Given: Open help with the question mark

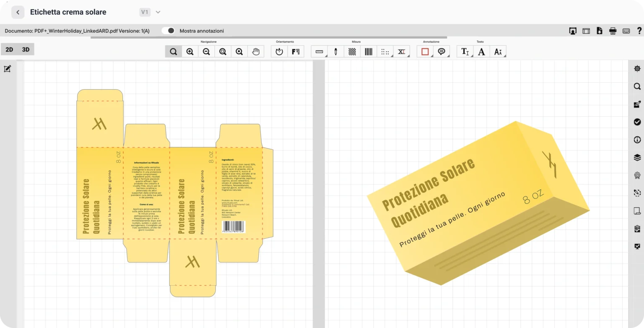Looking at the screenshot, I should 639,31.
